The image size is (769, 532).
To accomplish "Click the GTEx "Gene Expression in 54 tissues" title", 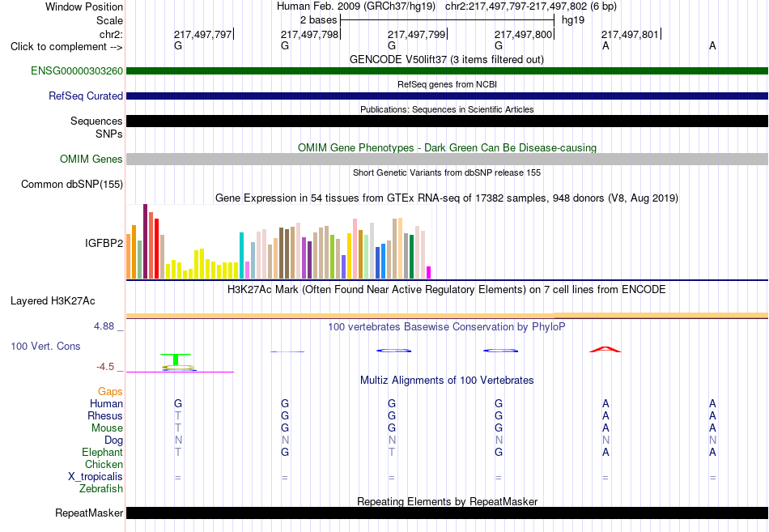I will pos(447,198).
